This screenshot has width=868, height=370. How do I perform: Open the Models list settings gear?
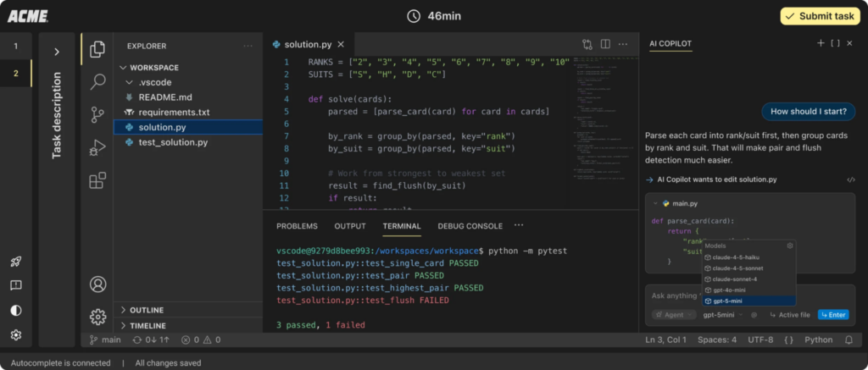(790, 246)
